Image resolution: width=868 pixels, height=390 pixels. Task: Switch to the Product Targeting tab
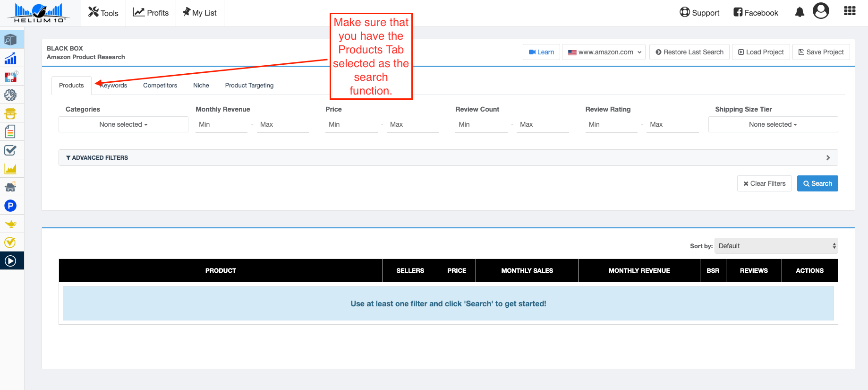click(x=249, y=86)
